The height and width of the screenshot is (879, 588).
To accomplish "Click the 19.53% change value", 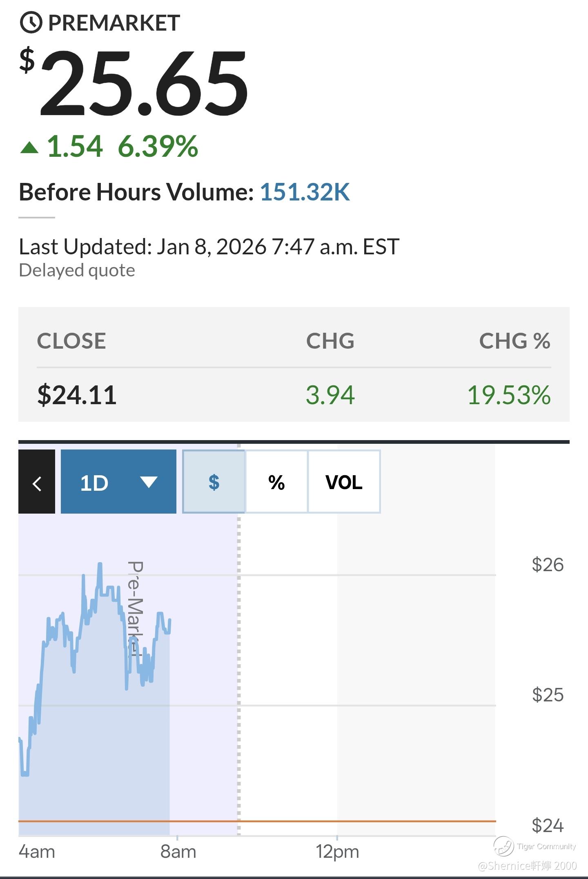I will 509,395.
